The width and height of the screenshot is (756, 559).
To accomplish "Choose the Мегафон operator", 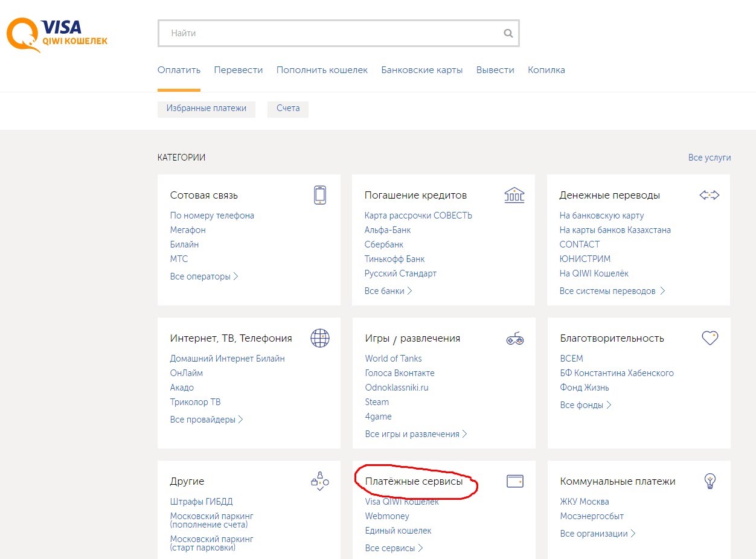I will (x=188, y=230).
